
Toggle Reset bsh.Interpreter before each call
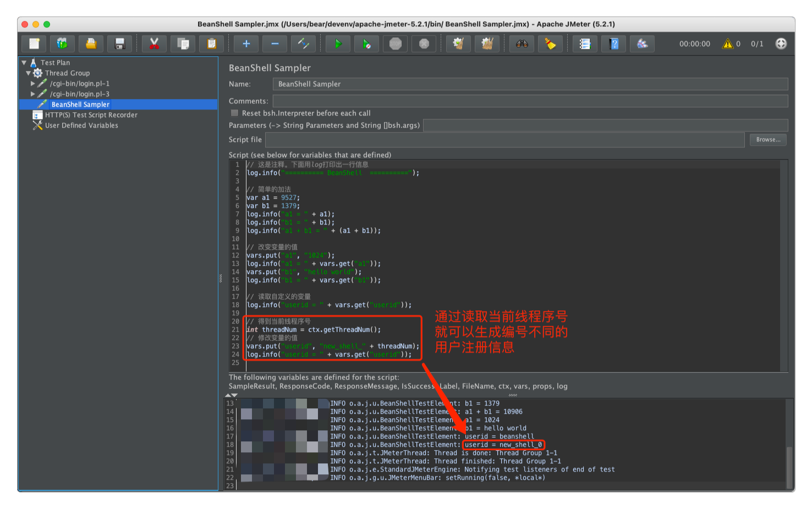click(235, 113)
